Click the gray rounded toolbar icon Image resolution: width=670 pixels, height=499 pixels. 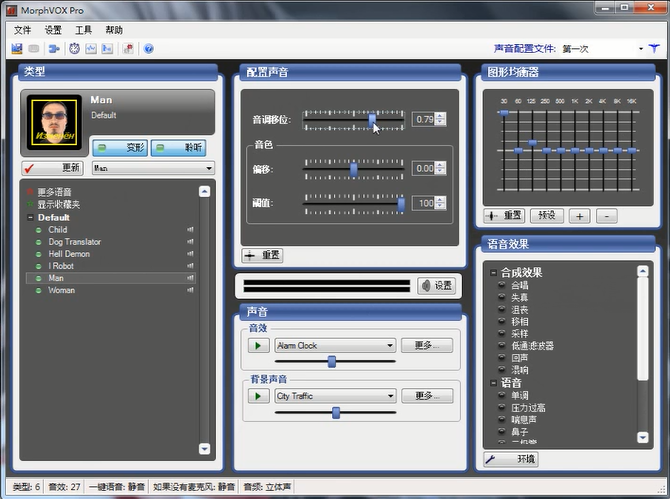click(x=34, y=49)
